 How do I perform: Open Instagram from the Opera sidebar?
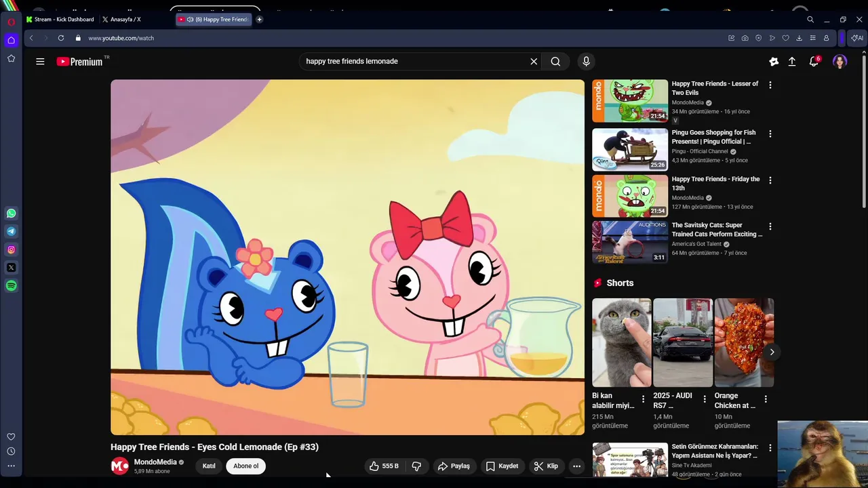click(x=11, y=249)
